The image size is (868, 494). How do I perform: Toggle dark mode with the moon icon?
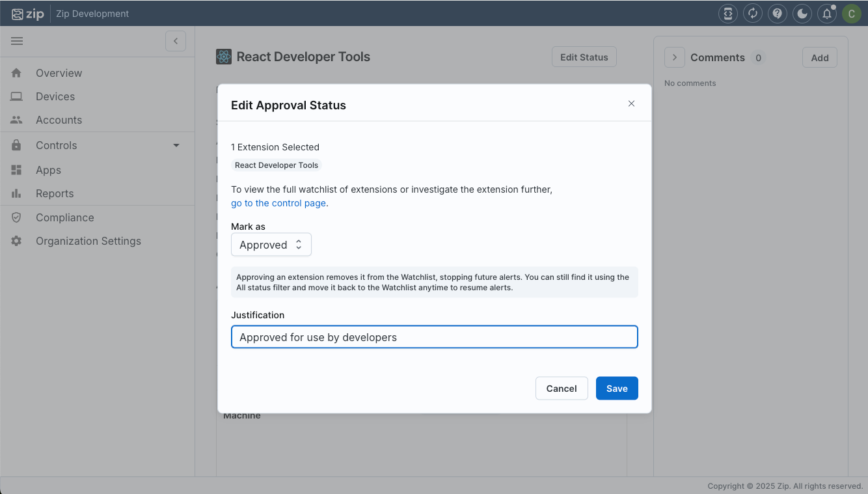802,14
